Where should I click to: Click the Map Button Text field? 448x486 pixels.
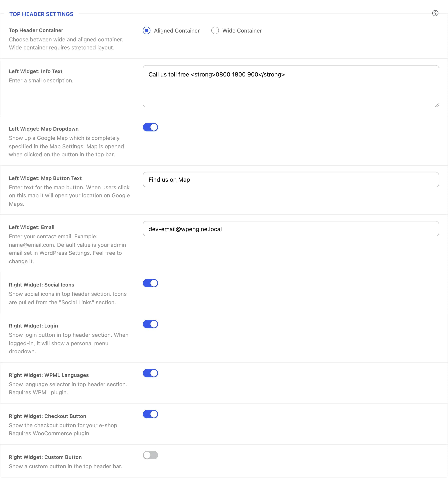click(291, 180)
